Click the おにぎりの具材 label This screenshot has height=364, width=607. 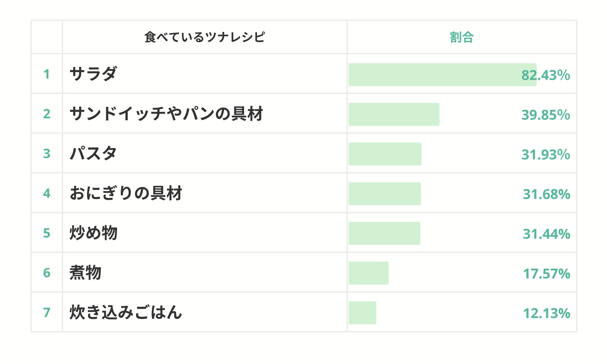coord(126,193)
